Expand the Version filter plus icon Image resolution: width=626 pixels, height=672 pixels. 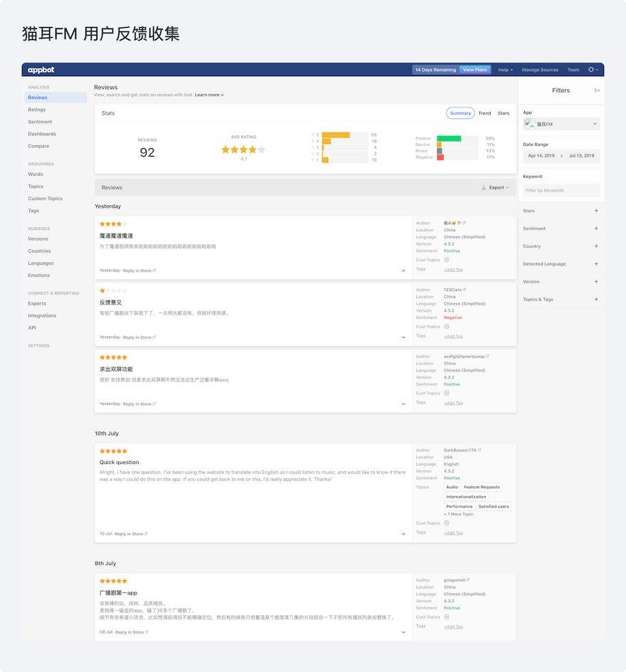coord(596,282)
